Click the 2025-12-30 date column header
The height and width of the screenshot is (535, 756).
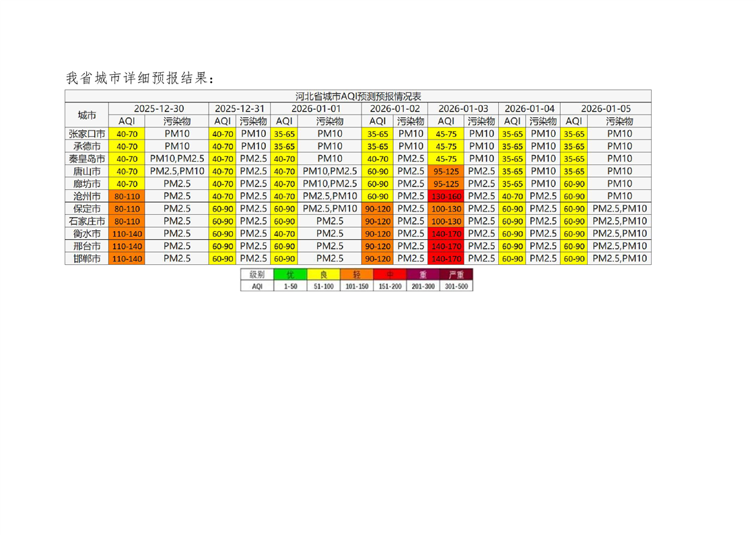159,108
